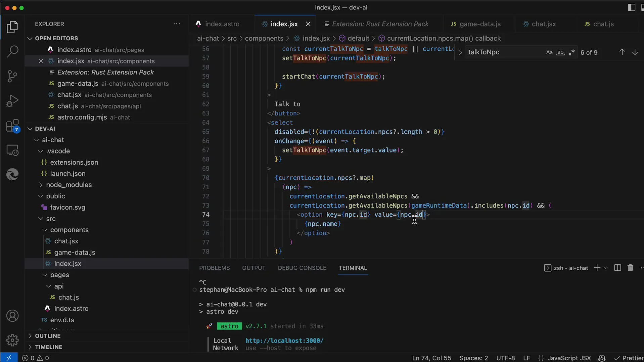Open the Edge browser tools icon
The height and width of the screenshot is (362, 644).
12,174
